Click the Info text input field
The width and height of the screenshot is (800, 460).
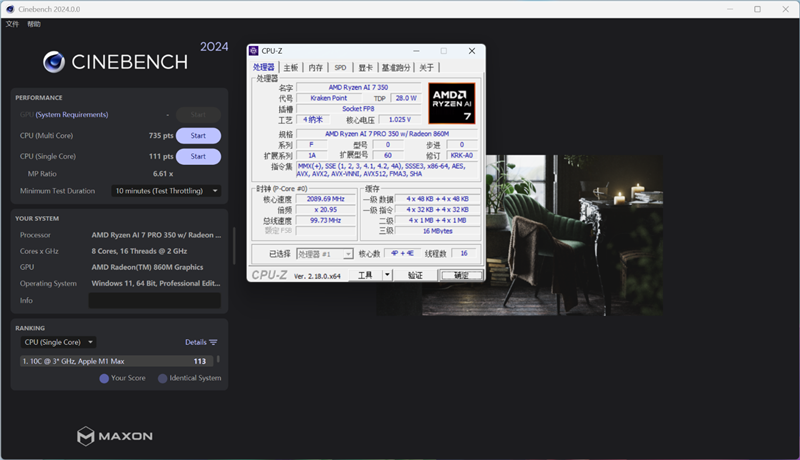(153, 300)
